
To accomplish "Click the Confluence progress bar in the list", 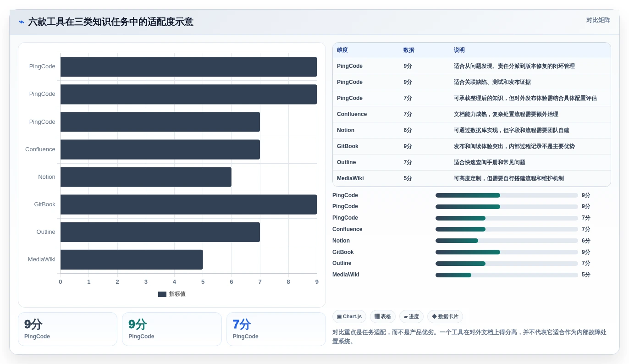I will click(x=507, y=229).
